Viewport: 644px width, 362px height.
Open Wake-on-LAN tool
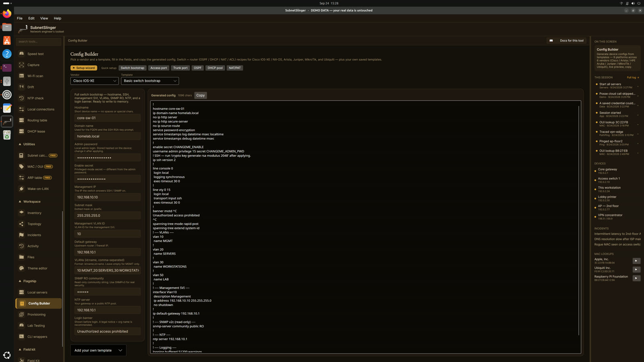[x=39, y=189]
